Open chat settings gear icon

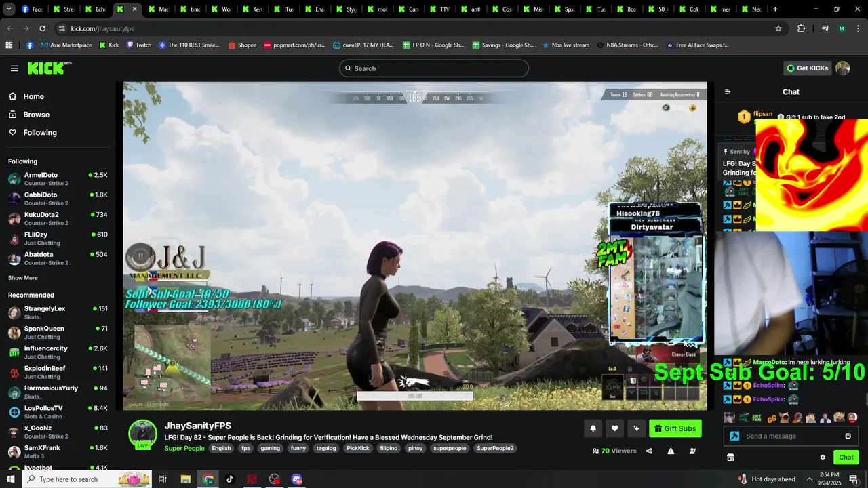coord(823,457)
